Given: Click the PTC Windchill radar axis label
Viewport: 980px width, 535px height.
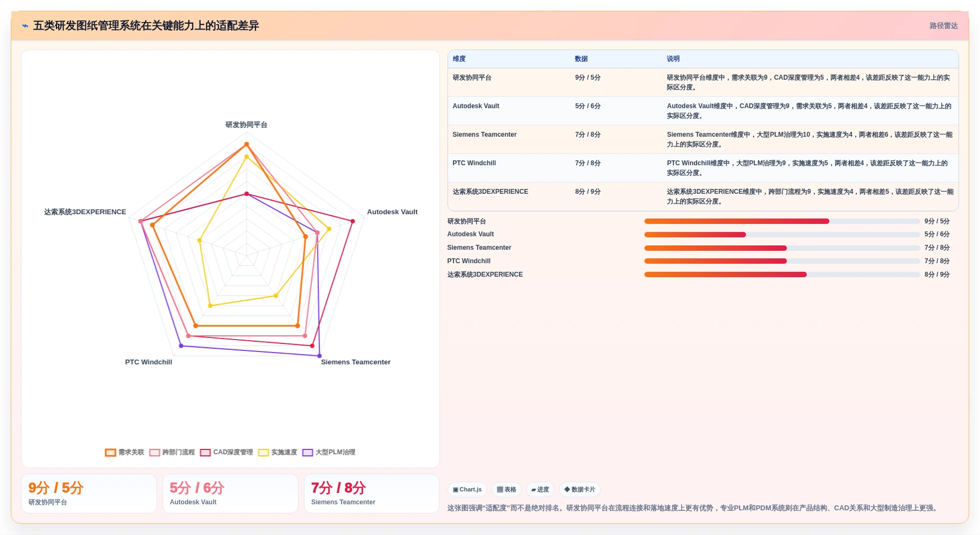Looking at the screenshot, I should (148, 362).
